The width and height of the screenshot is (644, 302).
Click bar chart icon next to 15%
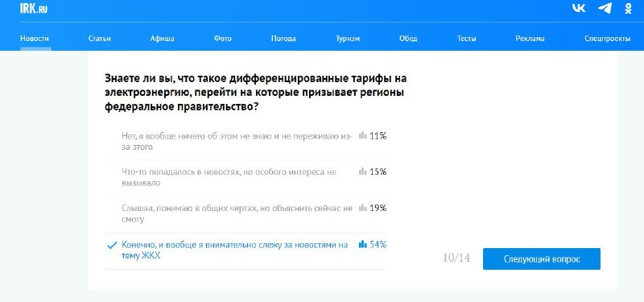click(363, 172)
